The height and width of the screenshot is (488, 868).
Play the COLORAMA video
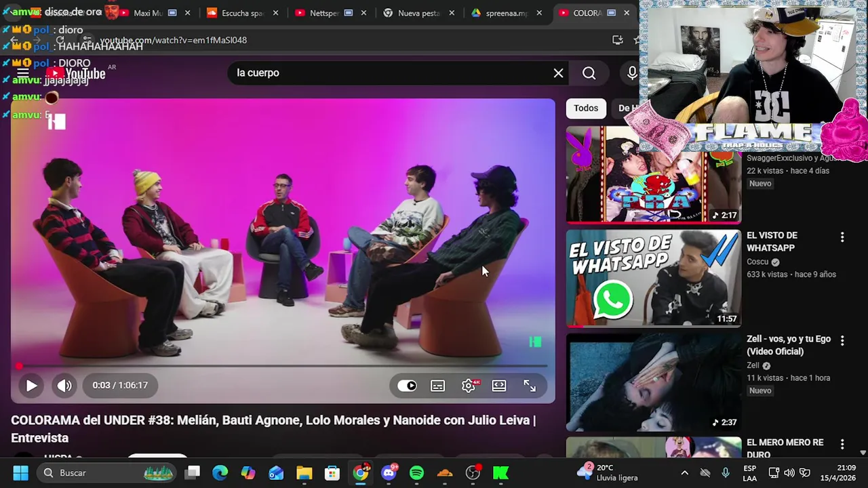[31, 385]
